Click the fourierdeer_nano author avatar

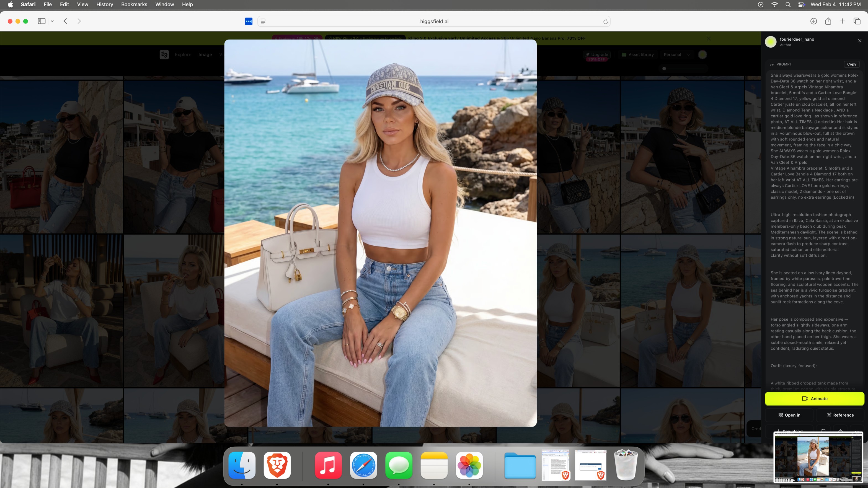click(x=771, y=42)
